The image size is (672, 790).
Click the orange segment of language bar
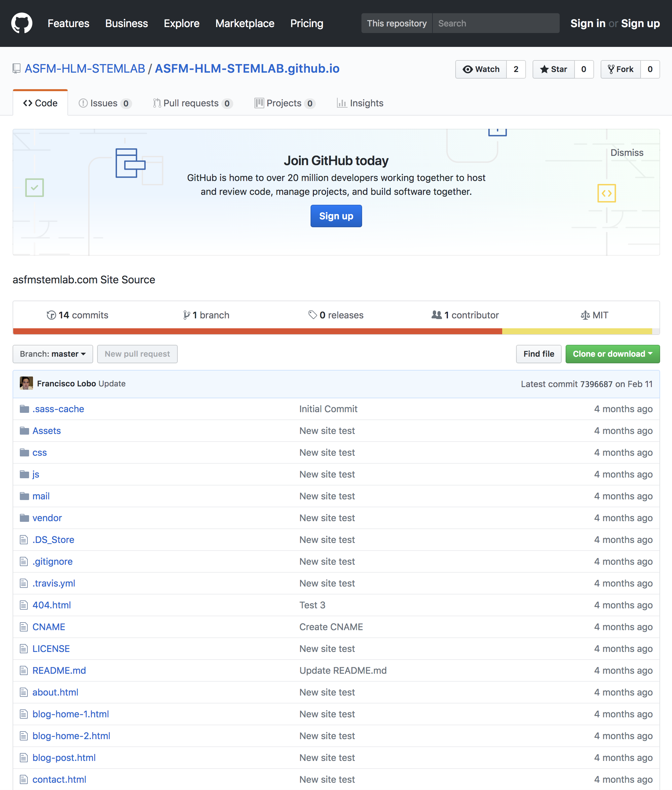[x=257, y=331]
